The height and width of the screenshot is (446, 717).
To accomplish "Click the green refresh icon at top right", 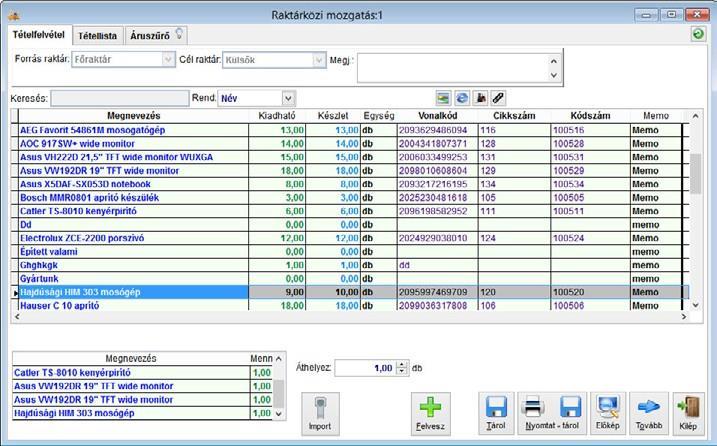I will tap(698, 34).
